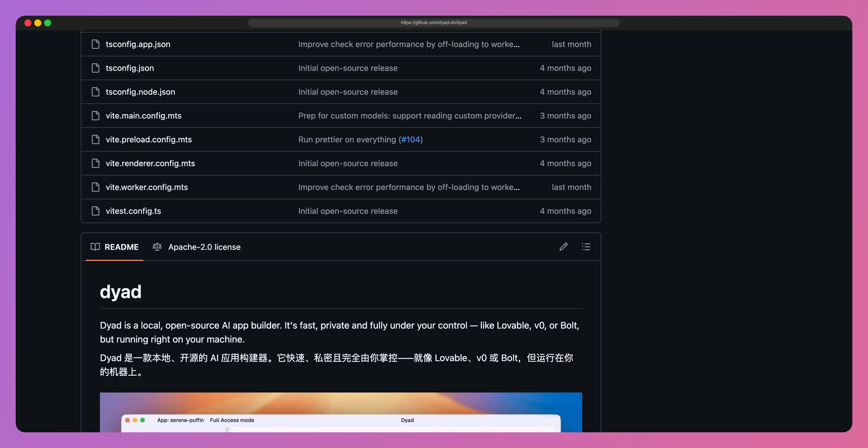This screenshot has width=868, height=448.
Task: Edit README with the pencil icon
Action: point(563,247)
